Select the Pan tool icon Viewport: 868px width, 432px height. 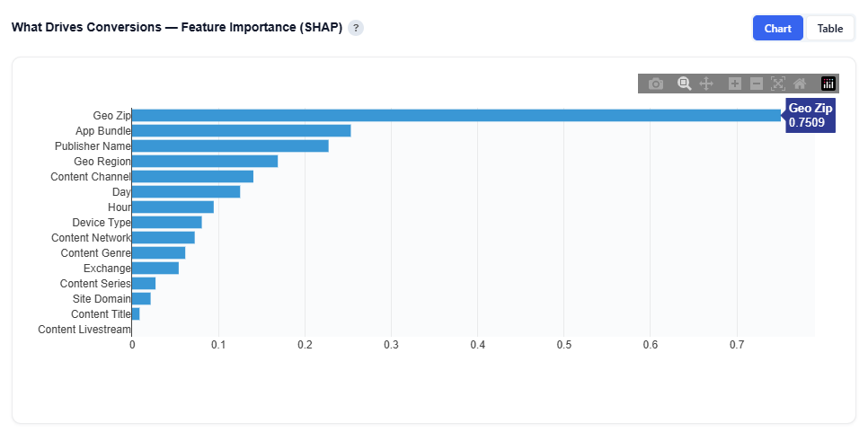click(x=706, y=84)
